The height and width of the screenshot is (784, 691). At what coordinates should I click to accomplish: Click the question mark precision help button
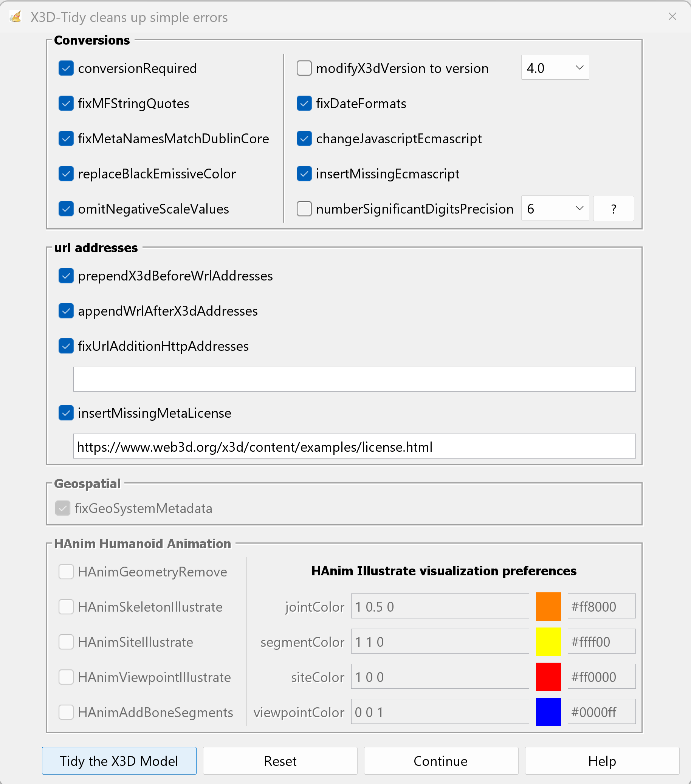click(613, 209)
